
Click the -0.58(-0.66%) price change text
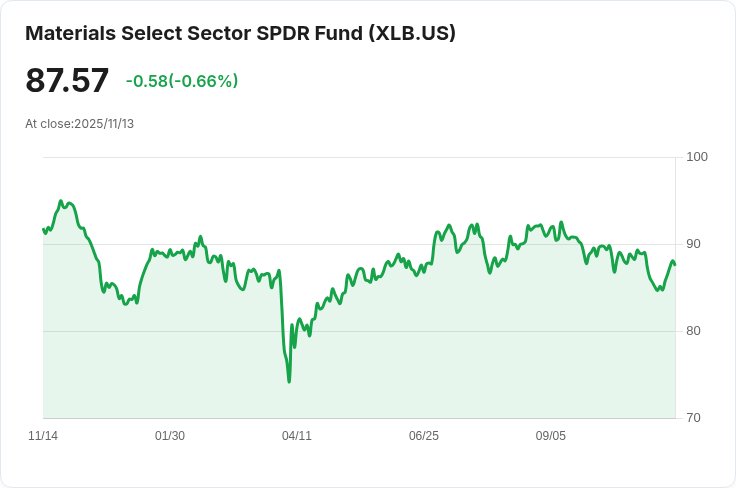182,81
